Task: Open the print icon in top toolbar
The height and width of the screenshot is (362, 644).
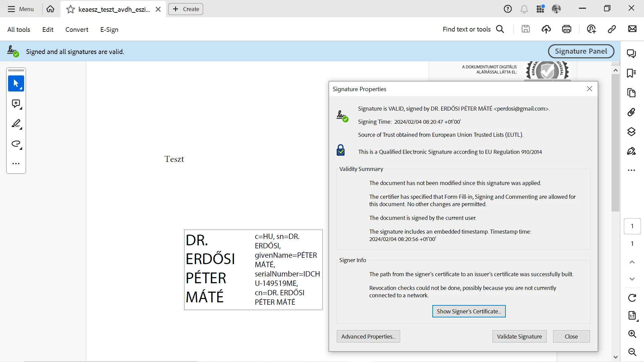Action: point(567,29)
